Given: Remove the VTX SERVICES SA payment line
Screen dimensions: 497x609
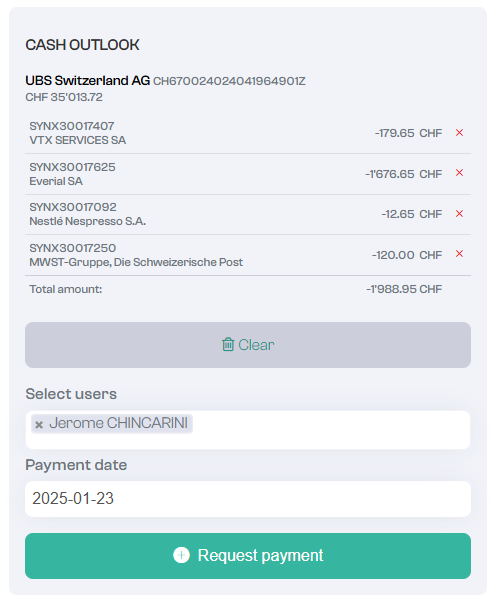Looking at the screenshot, I should click(x=459, y=133).
